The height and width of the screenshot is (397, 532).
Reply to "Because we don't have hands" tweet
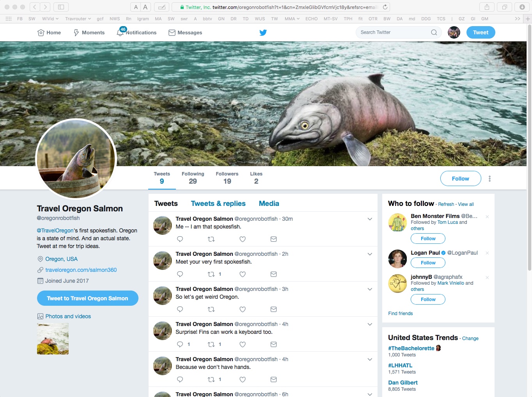coord(180,379)
